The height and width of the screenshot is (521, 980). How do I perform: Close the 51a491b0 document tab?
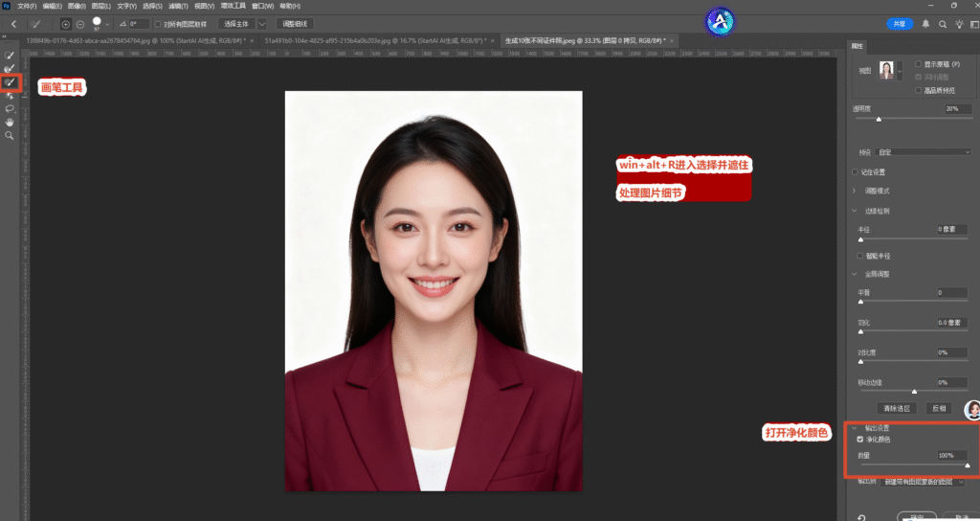coord(494,40)
